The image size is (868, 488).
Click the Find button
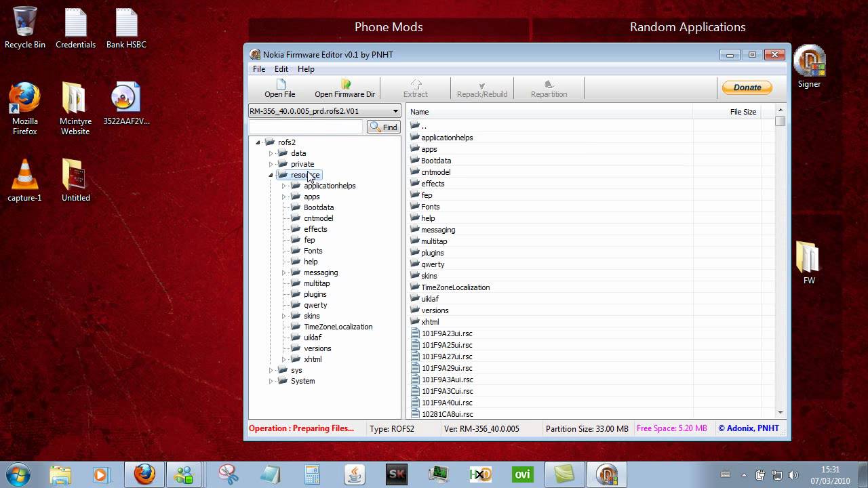click(384, 127)
